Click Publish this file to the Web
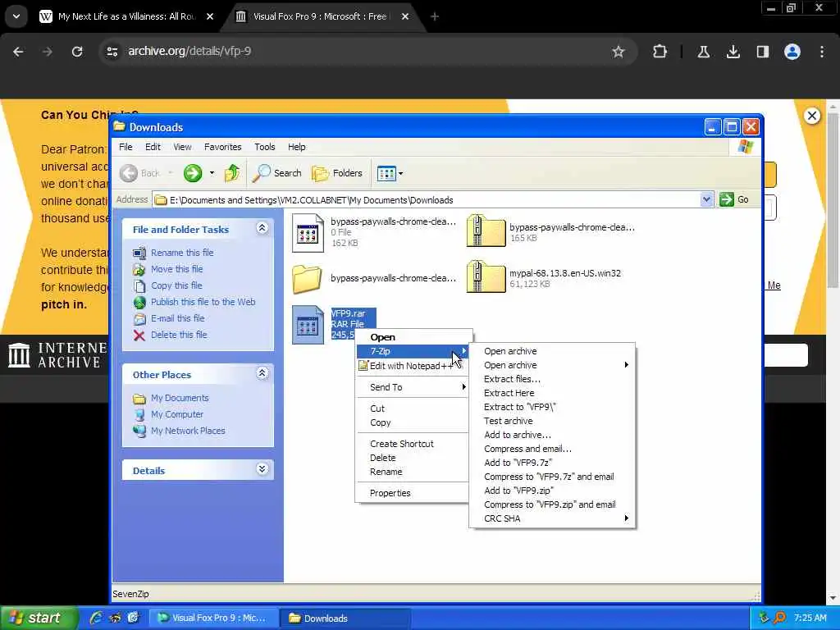The height and width of the screenshot is (630, 840). [203, 302]
